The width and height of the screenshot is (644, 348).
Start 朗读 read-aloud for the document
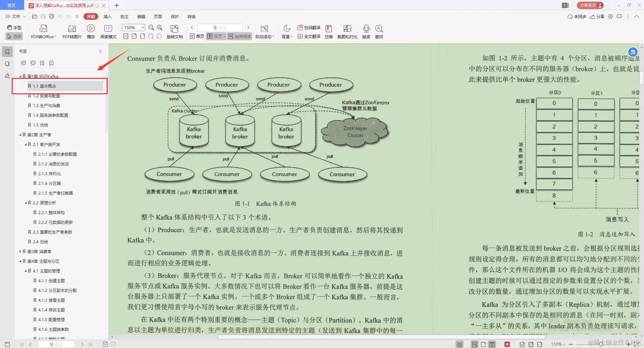tap(366, 31)
